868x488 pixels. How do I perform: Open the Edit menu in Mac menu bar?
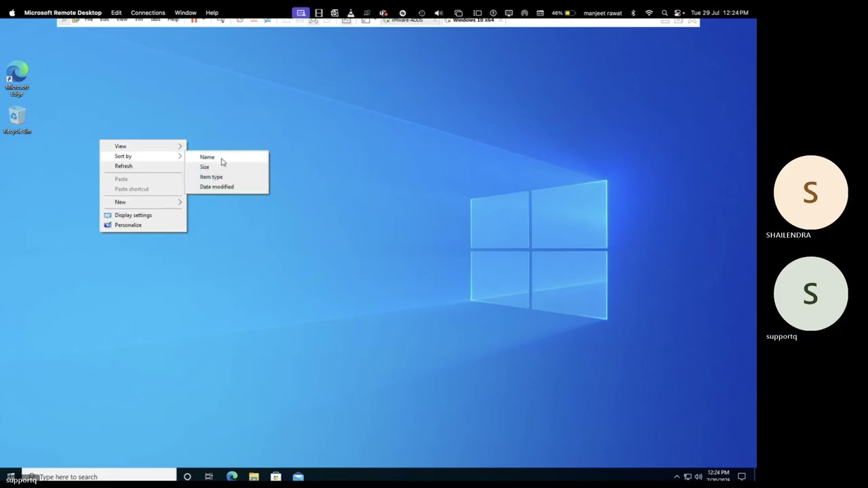pos(117,12)
